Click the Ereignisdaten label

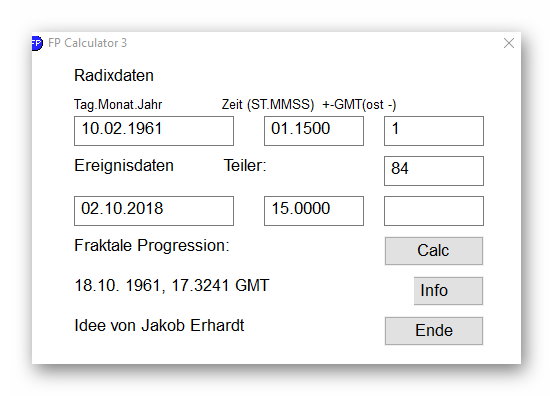click(124, 166)
